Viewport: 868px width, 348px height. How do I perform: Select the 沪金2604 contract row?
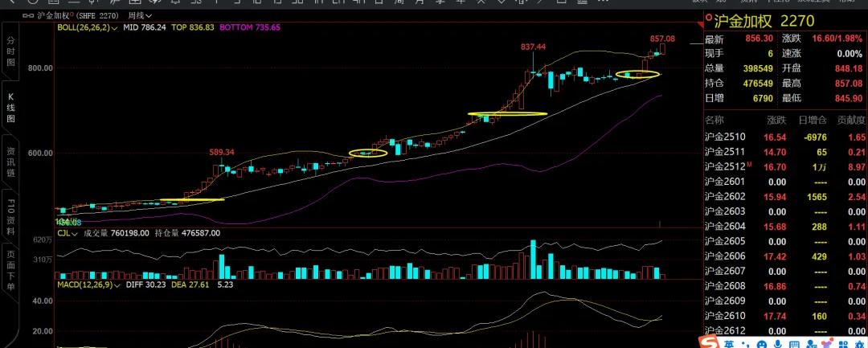point(786,227)
